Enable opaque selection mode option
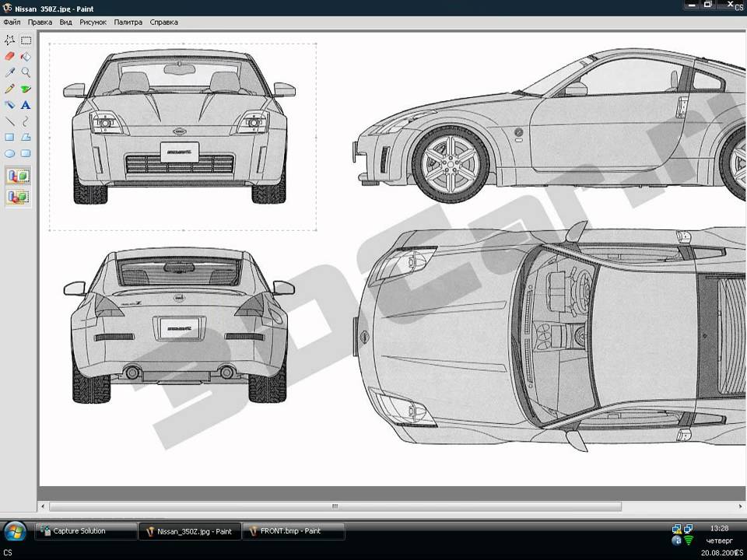 (18, 177)
